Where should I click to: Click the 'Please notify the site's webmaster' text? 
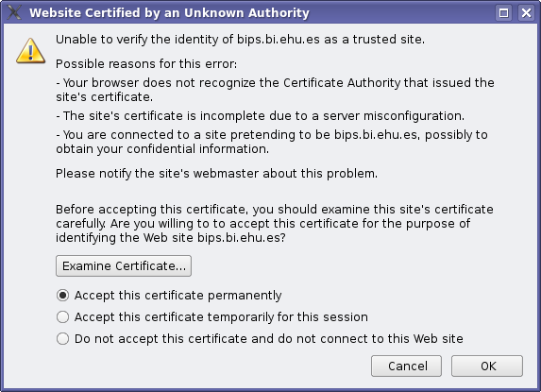pyautogui.click(x=216, y=173)
